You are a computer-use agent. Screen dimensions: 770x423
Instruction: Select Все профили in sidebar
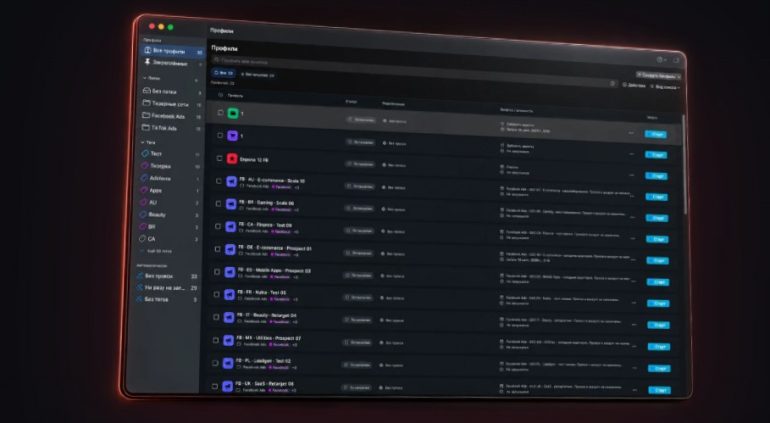click(x=172, y=51)
